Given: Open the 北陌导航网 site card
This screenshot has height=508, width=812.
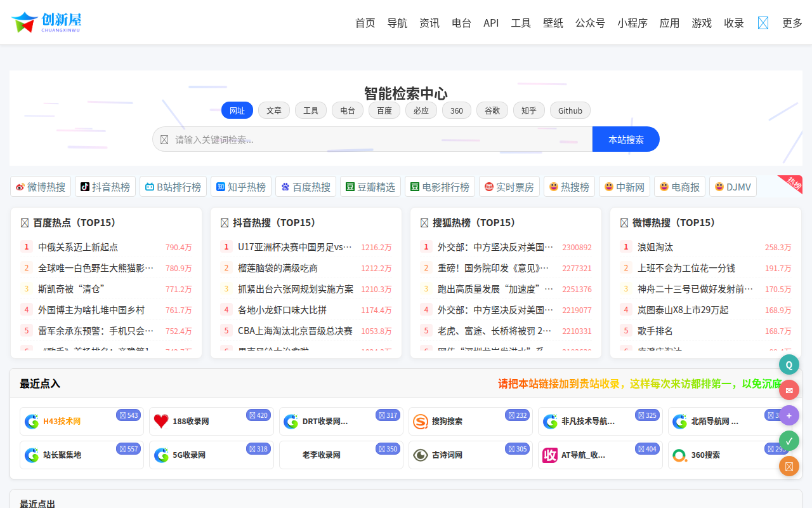Looking at the screenshot, I should tap(730, 421).
